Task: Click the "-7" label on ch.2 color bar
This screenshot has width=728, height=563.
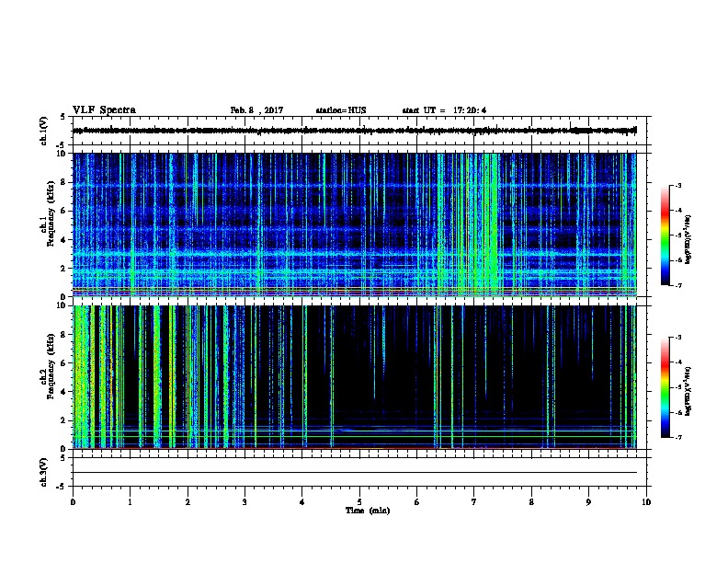Action: [x=677, y=438]
